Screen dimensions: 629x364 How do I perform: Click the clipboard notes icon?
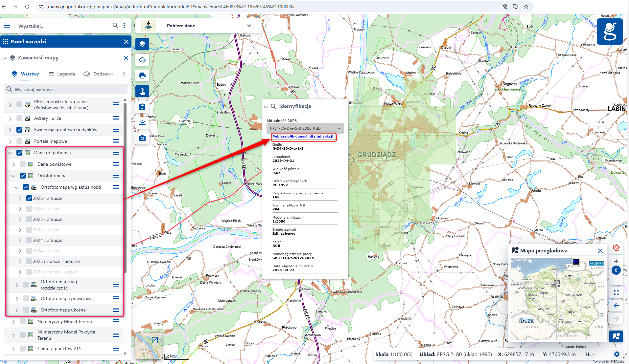tap(142, 107)
